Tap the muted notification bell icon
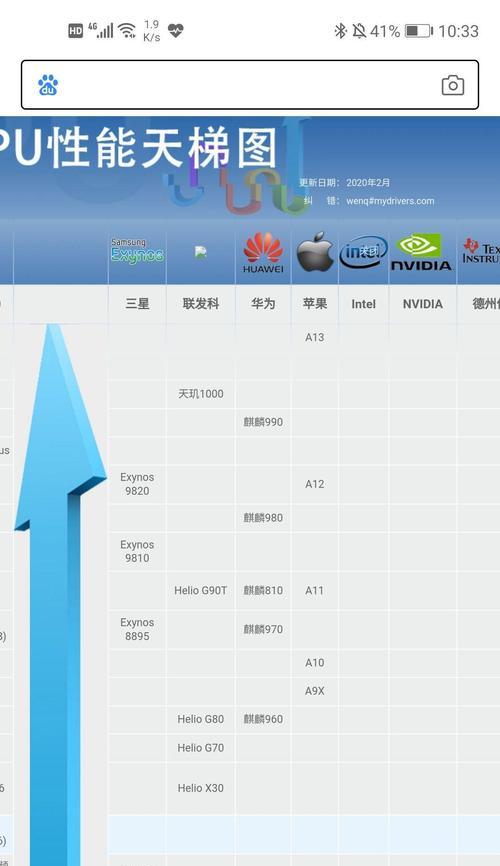 coord(359,31)
